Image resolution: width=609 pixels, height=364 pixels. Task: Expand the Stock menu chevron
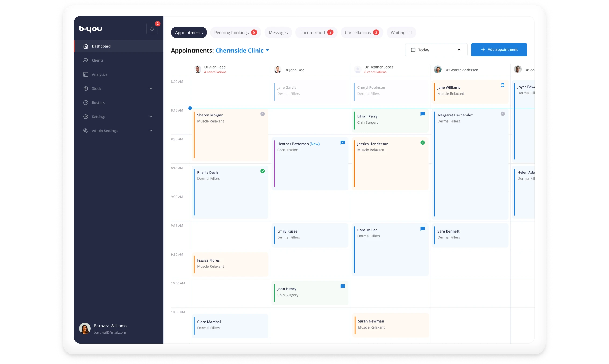point(151,88)
